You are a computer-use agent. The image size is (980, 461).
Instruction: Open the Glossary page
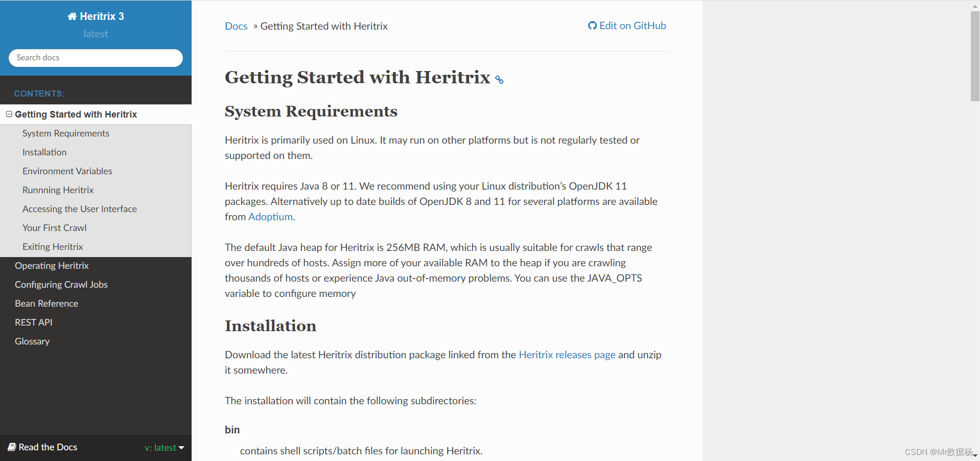[32, 341]
